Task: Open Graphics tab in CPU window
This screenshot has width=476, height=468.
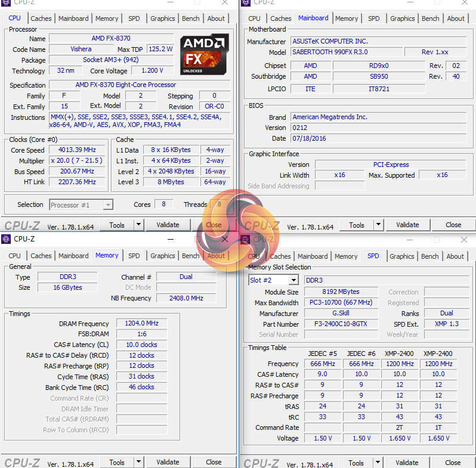Action: [163, 18]
